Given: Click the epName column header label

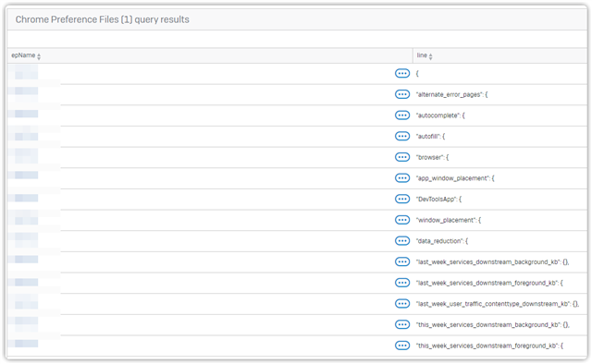Looking at the screenshot, I should point(23,55).
